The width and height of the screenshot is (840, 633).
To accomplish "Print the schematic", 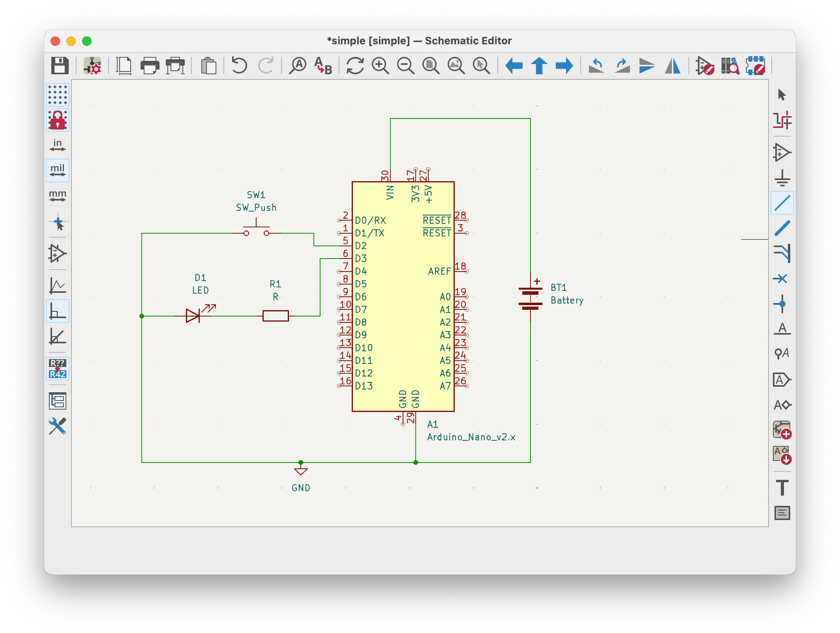I will 150,66.
